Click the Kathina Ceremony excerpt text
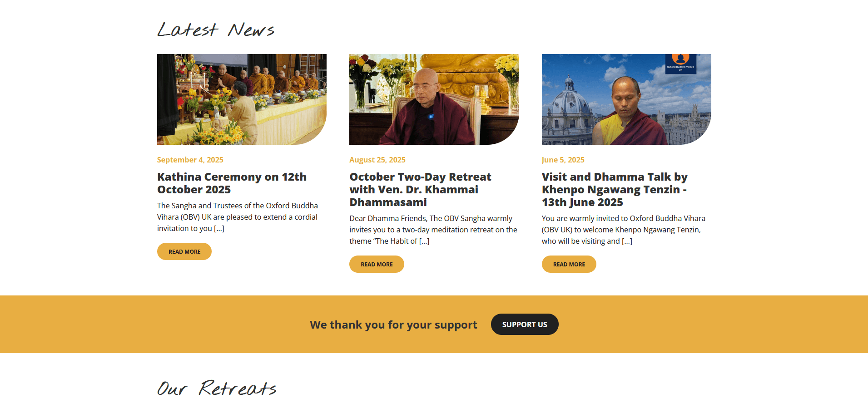The height and width of the screenshot is (408, 868). click(x=238, y=217)
